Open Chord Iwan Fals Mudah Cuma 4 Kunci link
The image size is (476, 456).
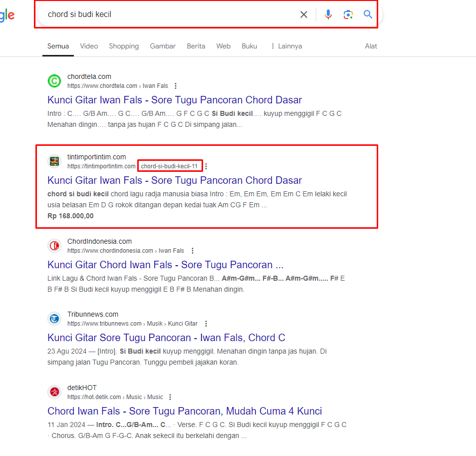point(185,411)
